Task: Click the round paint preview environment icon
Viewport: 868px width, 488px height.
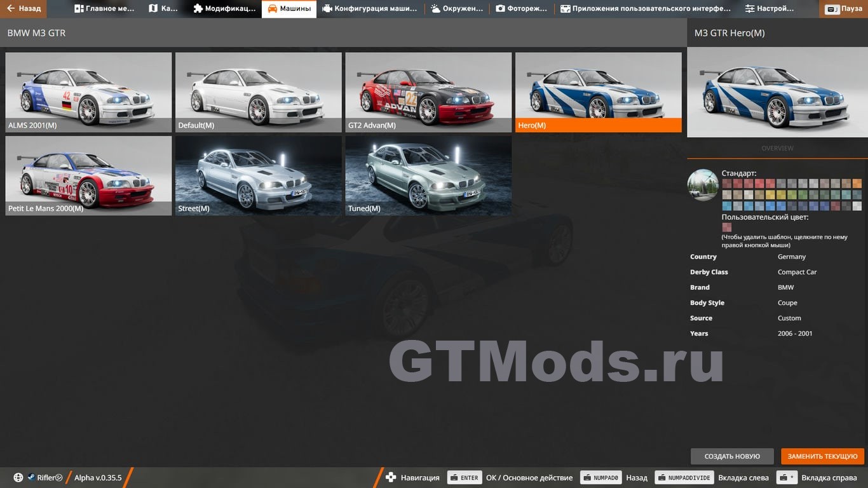Action: [x=703, y=185]
